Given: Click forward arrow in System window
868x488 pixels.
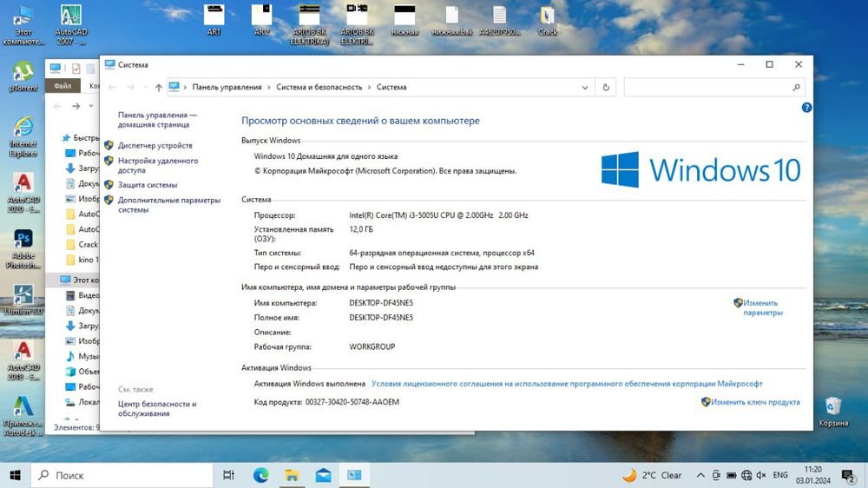Looking at the screenshot, I should (131, 87).
